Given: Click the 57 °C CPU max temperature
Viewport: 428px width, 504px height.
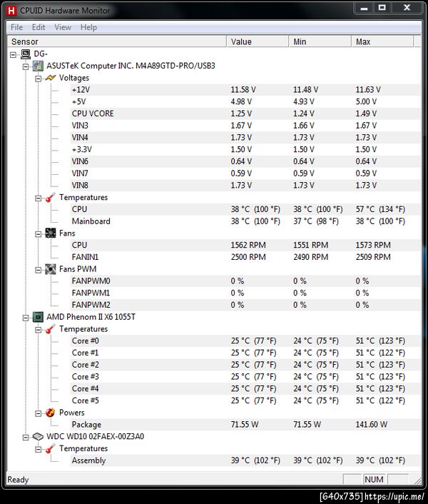Looking at the screenshot, I should pyautogui.click(x=380, y=209).
